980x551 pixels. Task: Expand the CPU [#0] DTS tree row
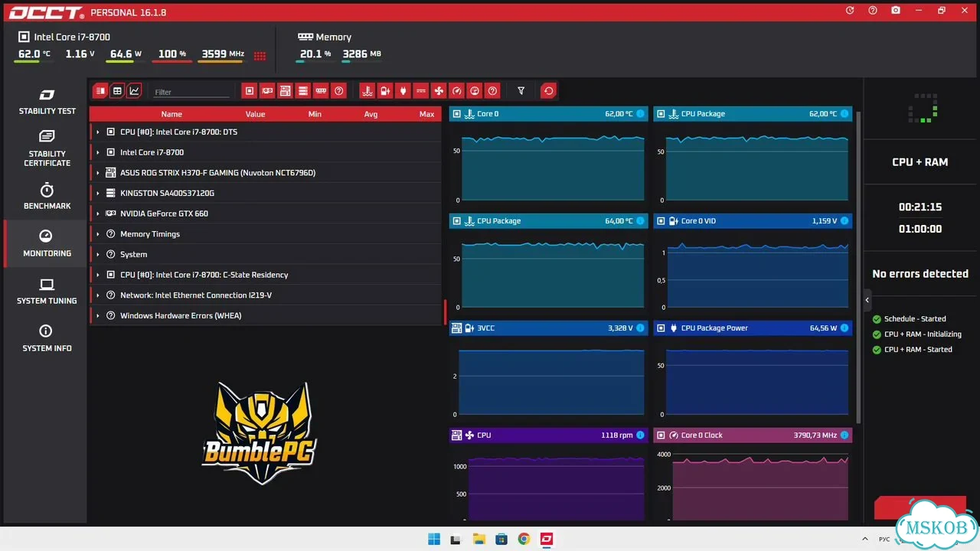pyautogui.click(x=98, y=132)
